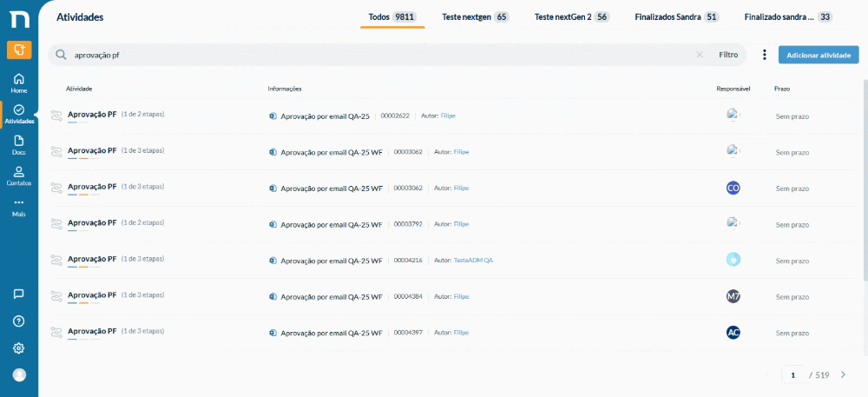Switch to Teste nextGen 2 tab
Screen dimensions: 868x397
[572, 17]
